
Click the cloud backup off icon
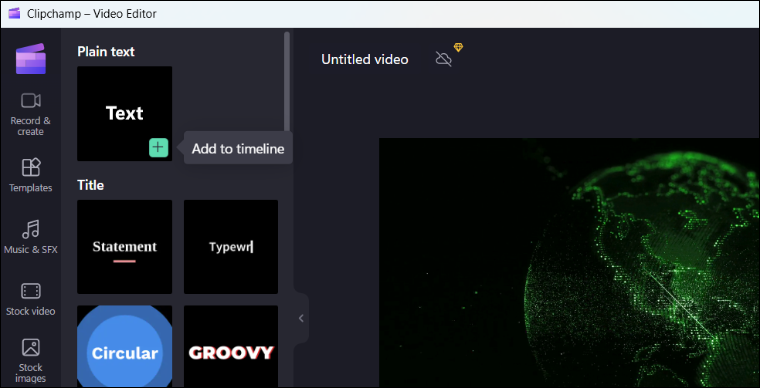(443, 59)
